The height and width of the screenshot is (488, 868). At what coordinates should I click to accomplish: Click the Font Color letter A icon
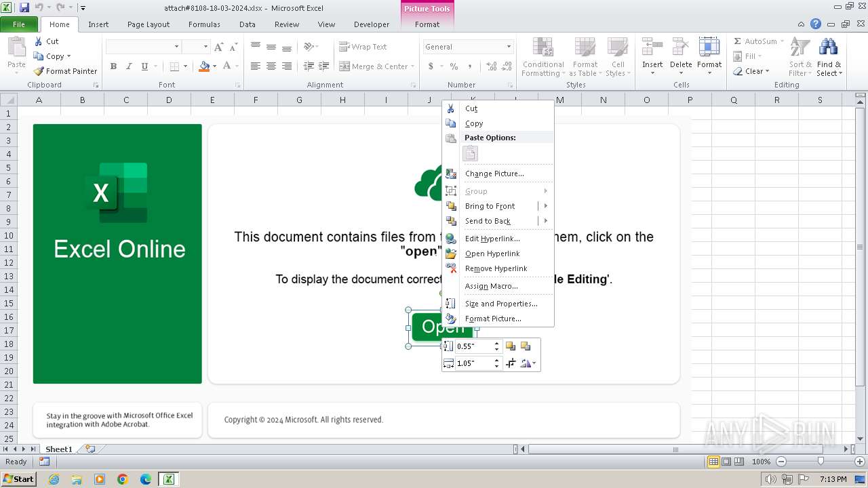pos(227,66)
